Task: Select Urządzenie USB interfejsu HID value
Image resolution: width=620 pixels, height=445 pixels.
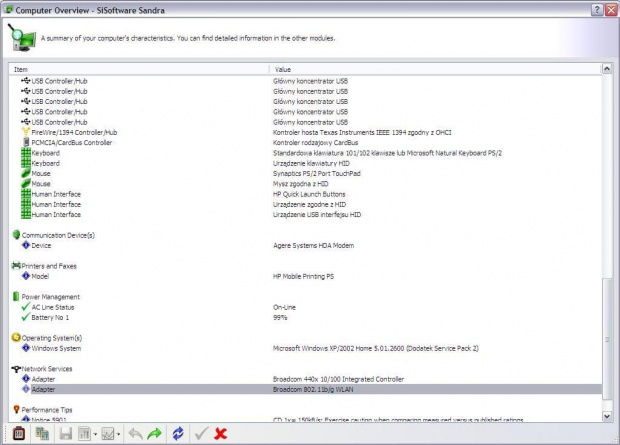Action: coord(317,214)
